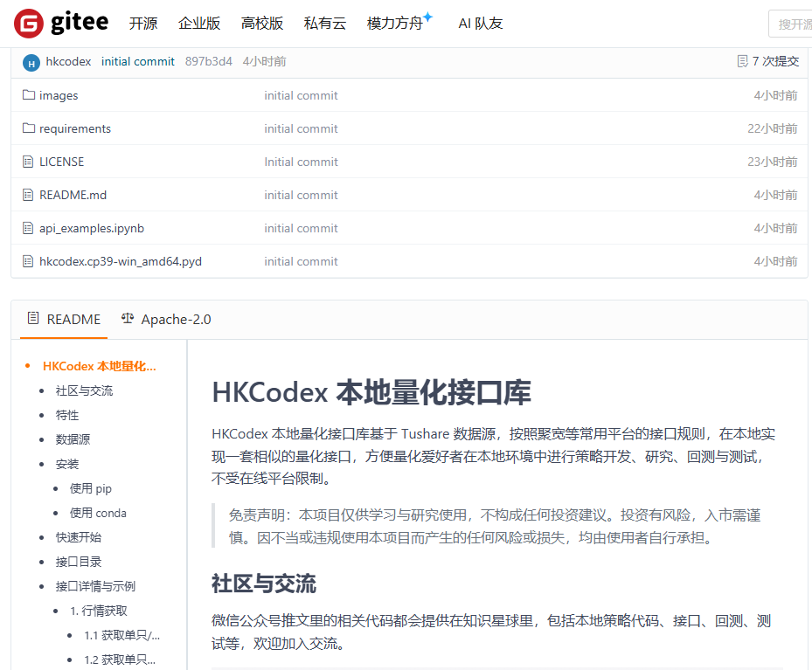Jump to 使用 conda outline entry
Image resolution: width=812 pixels, height=670 pixels.
[98, 513]
